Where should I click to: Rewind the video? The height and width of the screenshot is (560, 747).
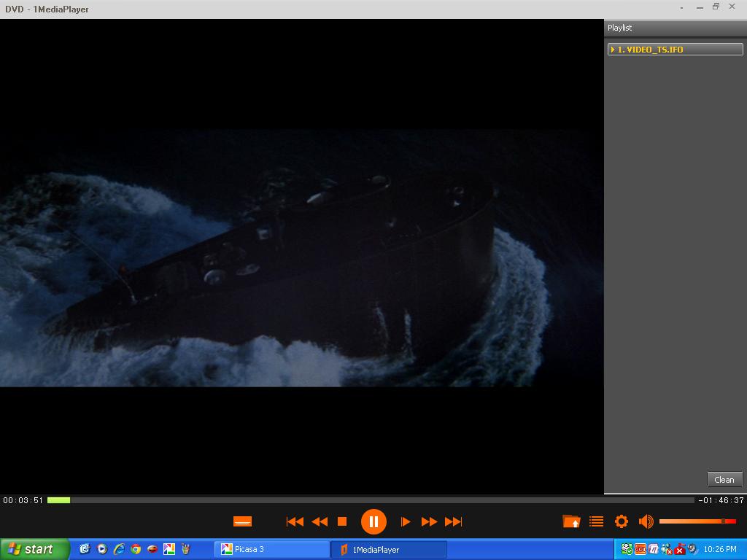pyautogui.click(x=320, y=521)
